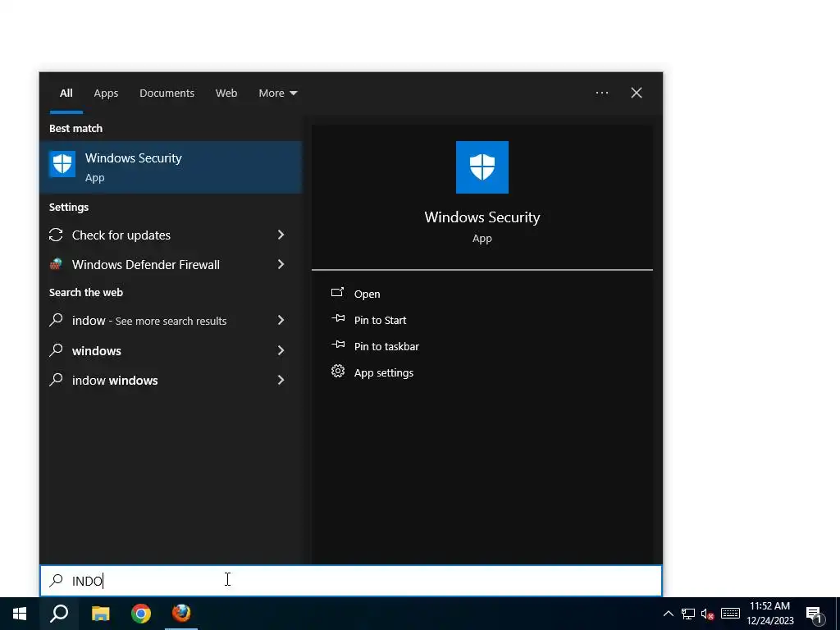Show hidden system tray icons

click(668, 614)
